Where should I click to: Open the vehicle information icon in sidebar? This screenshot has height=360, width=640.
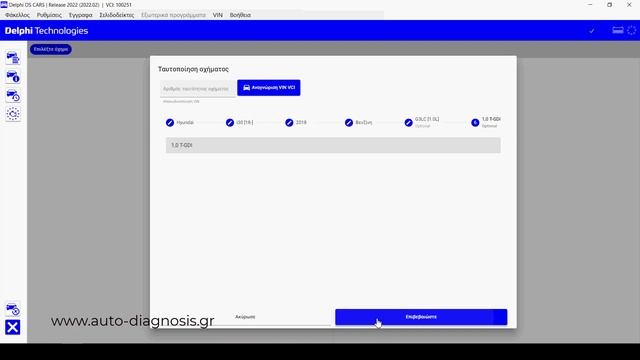click(13, 77)
